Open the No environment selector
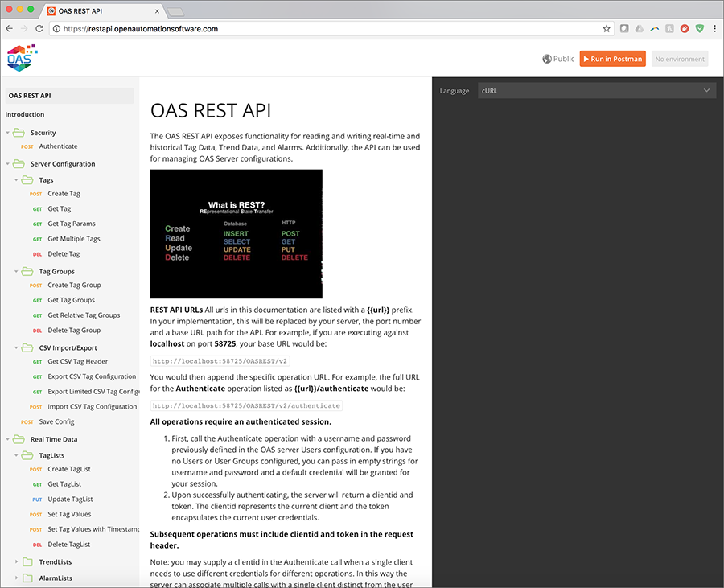724x588 pixels. (680, 59)
